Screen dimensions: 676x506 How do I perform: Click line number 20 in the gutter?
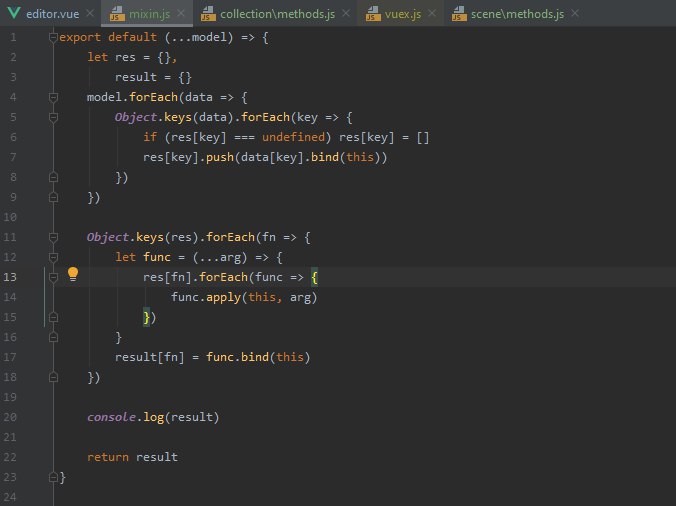[x=10, y=417]
